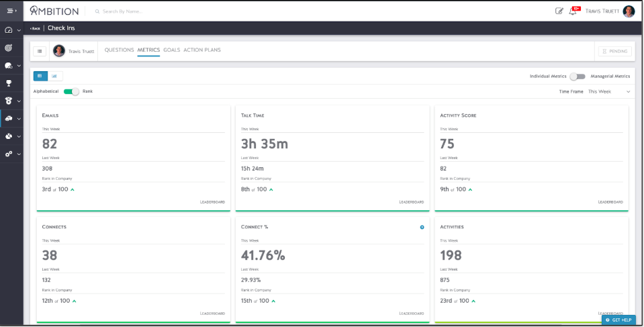
Task: Click the target goals icon in sidebar
Action: pos(9,48)
